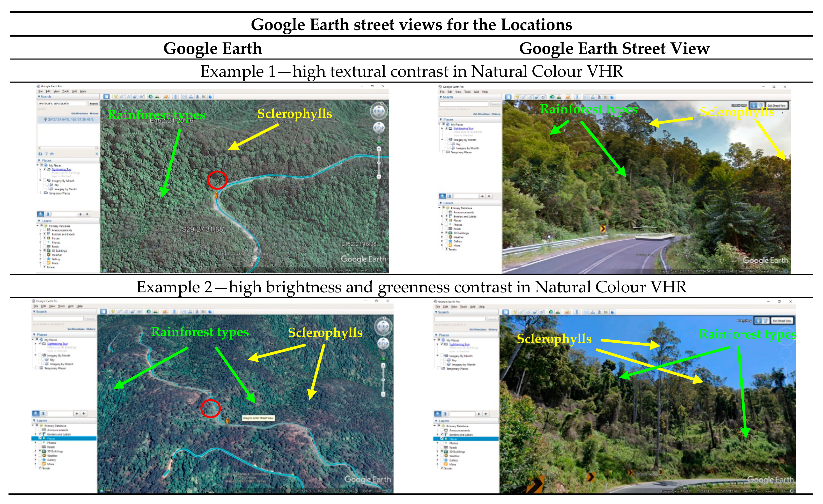Click the Print toolbar icon
823x504 pixels.
pyautogui.click(x=191, y=97)
